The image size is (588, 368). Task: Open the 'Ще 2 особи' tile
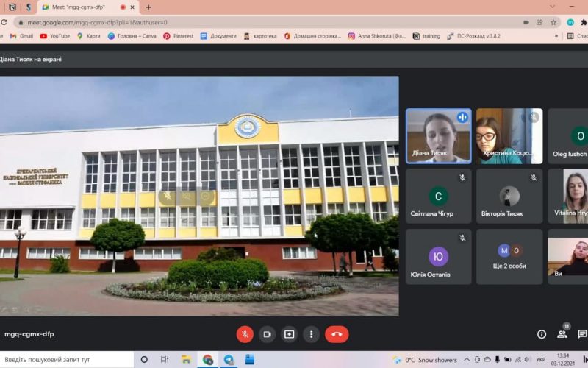click(509, 256)
